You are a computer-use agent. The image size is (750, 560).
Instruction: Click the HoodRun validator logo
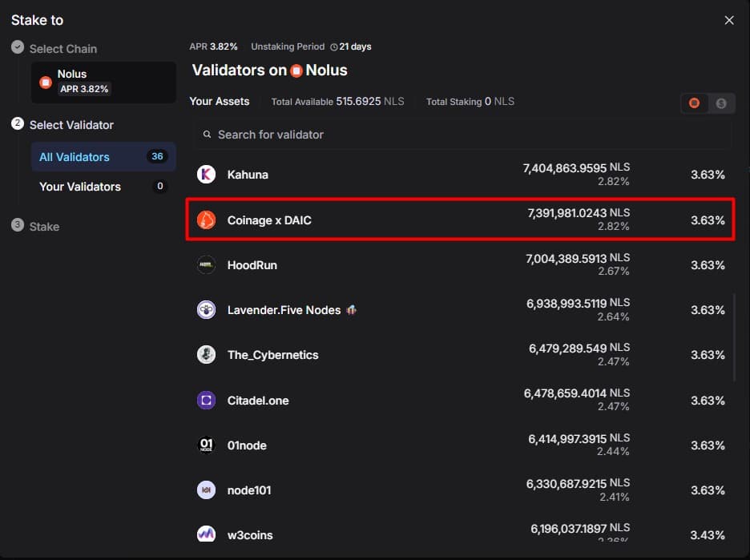pyautogui.click(x=206, y=265)
